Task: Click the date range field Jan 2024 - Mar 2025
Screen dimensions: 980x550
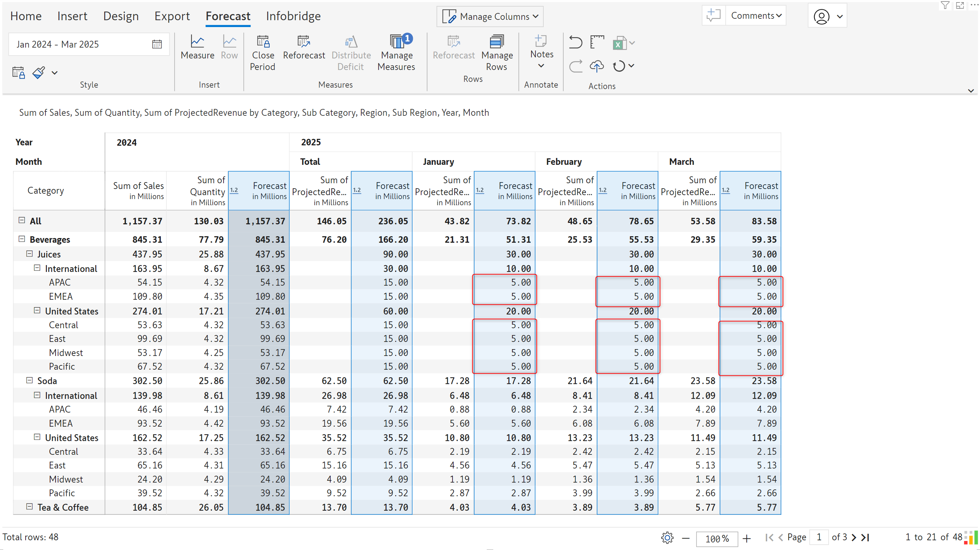Action: (89, 44)
